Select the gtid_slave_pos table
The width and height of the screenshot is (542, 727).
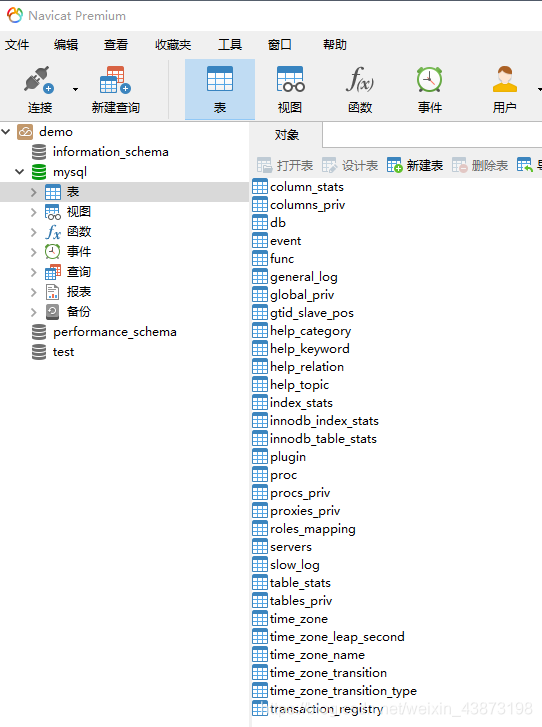pos(303,312)
